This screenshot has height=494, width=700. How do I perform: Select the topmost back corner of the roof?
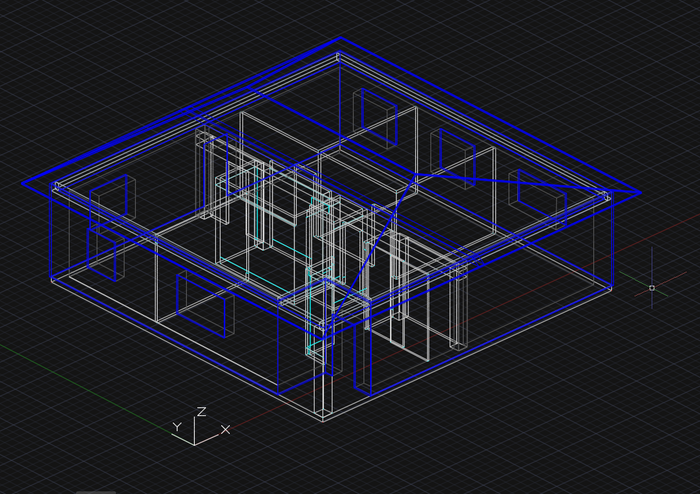click(341, 39)
